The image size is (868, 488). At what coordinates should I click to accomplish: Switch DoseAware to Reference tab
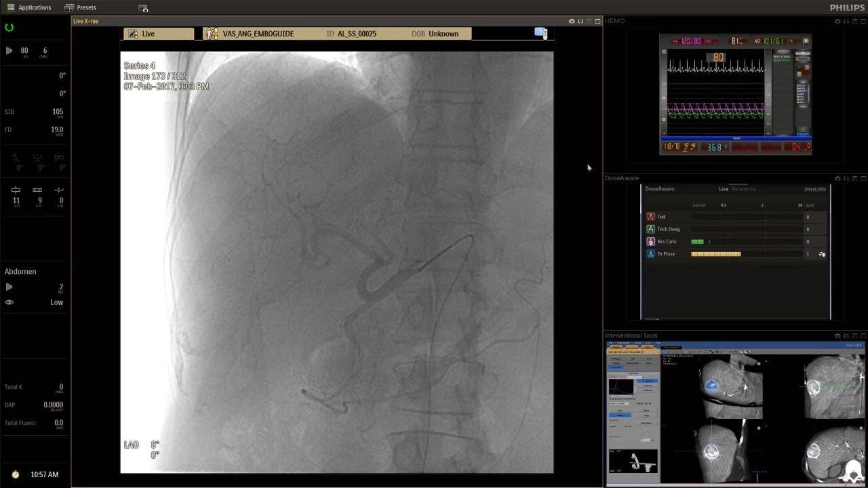coord(743,189)
